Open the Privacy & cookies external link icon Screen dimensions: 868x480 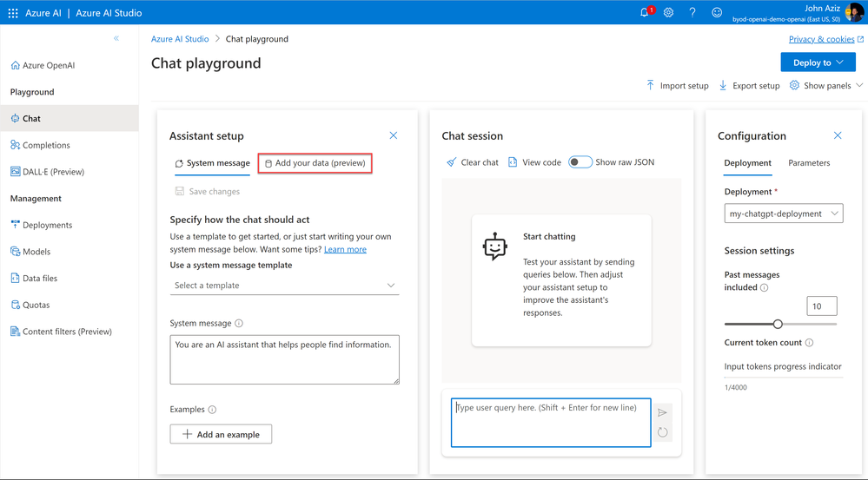tap(860, 39)
